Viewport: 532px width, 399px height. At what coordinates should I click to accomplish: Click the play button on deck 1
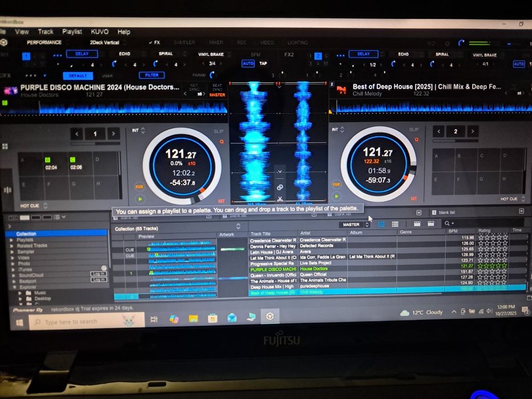pos(140,199)
